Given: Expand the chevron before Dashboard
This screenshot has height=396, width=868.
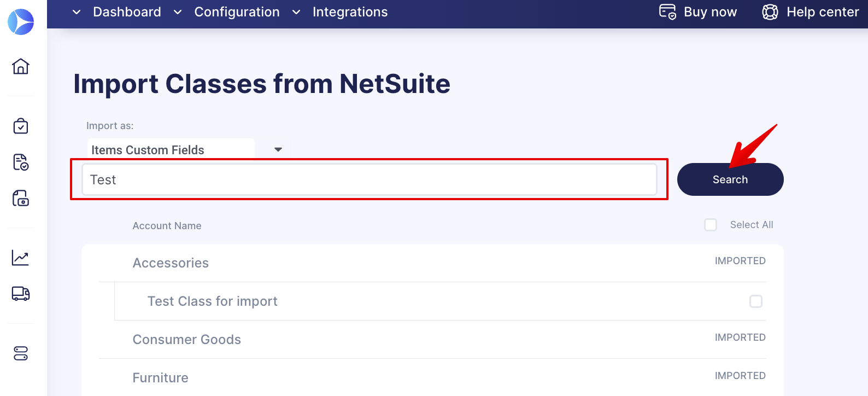Looking at the screenshot, I should click(x=77, y=12).
